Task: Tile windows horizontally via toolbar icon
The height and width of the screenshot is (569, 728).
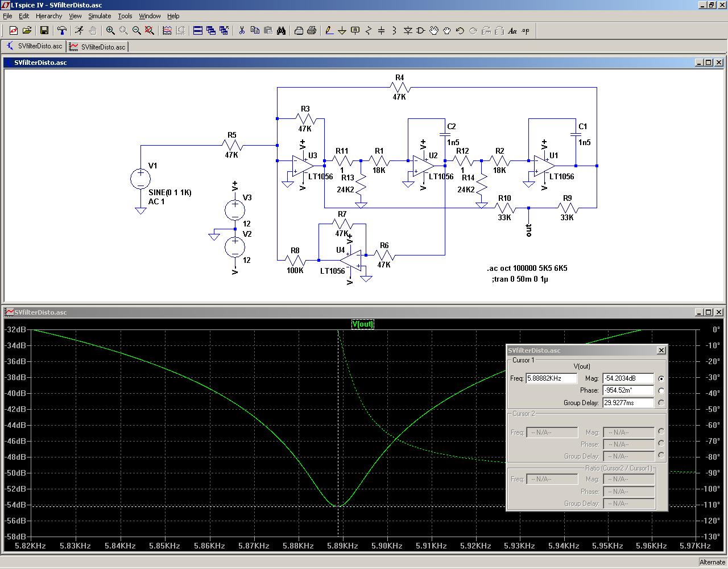Action: coord(198,31)
